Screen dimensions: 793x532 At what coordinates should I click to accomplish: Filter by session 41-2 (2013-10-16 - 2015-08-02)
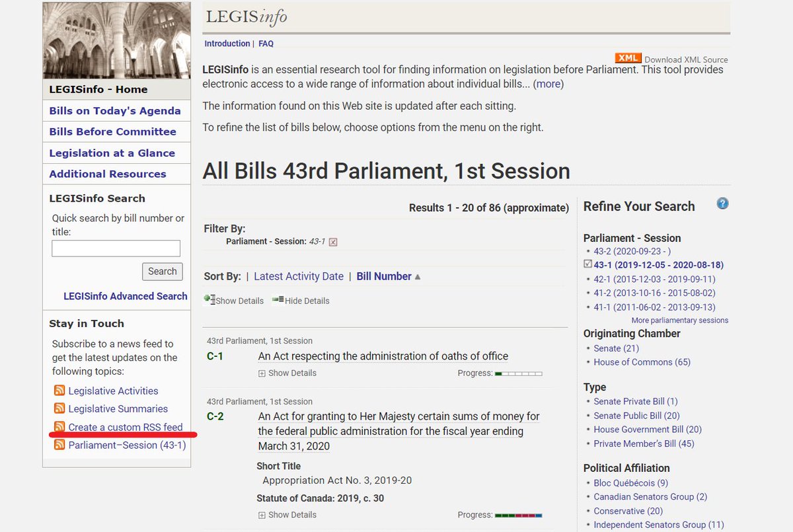tap(654, 293)
